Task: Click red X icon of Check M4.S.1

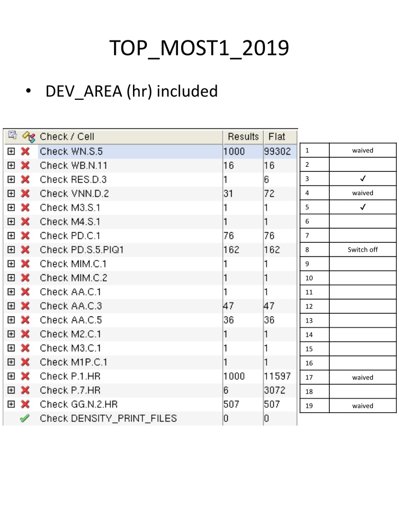Action: click(25, 222)
